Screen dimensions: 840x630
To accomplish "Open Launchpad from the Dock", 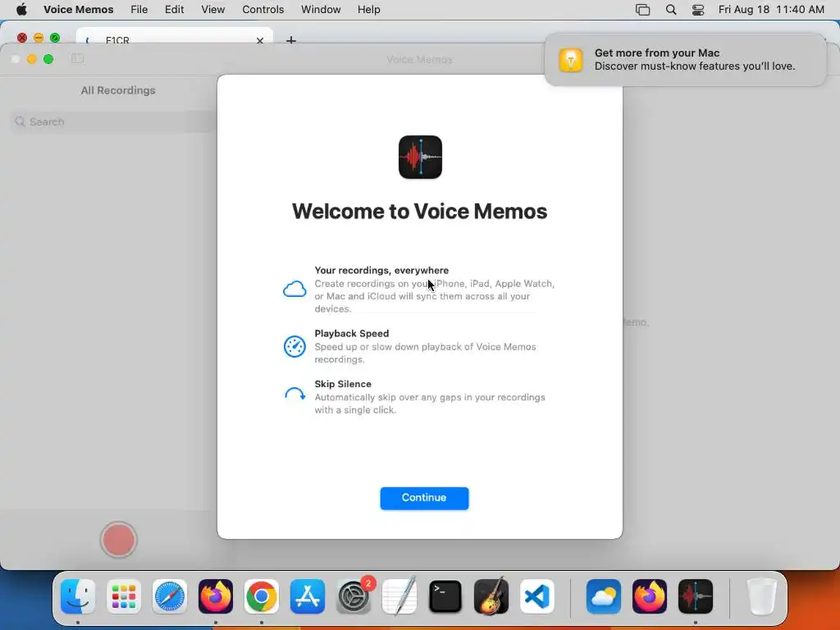I will pos(124,596).
